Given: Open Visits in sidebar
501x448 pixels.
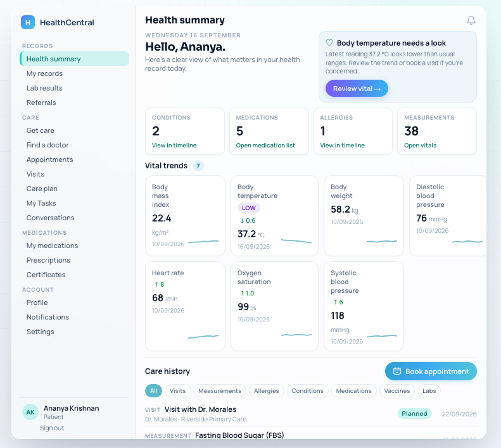Looking at the screenshot, I should [75, 174].
